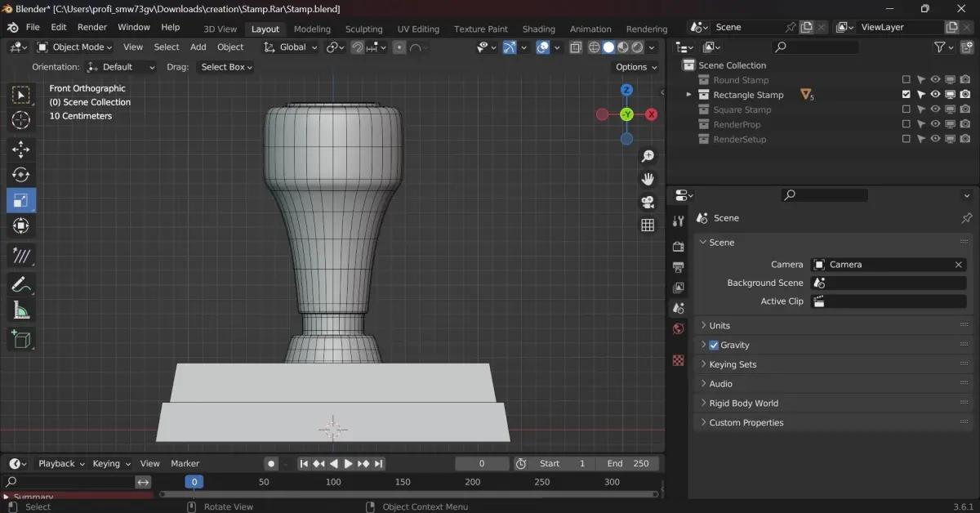Open the timeline Marker menu
Screen dimensions: 980x513
185,463
